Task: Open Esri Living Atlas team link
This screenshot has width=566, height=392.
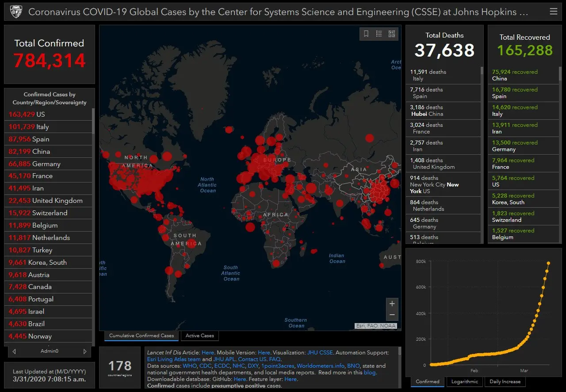Action: [x=174, y=359]
